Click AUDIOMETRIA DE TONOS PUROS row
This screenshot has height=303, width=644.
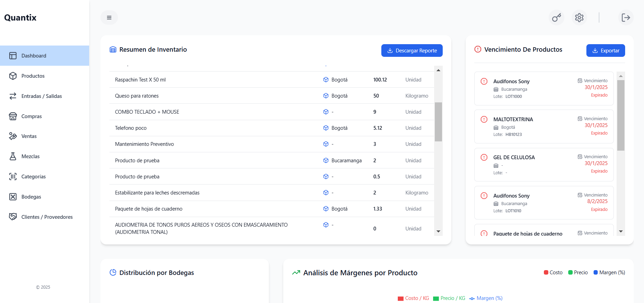(x=272, y=226)
